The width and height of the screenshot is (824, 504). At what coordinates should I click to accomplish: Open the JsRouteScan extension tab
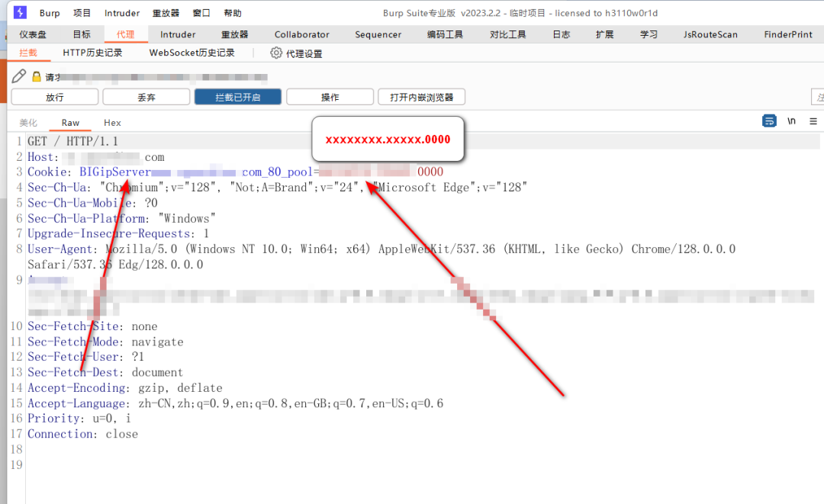(x=710, y=34)
